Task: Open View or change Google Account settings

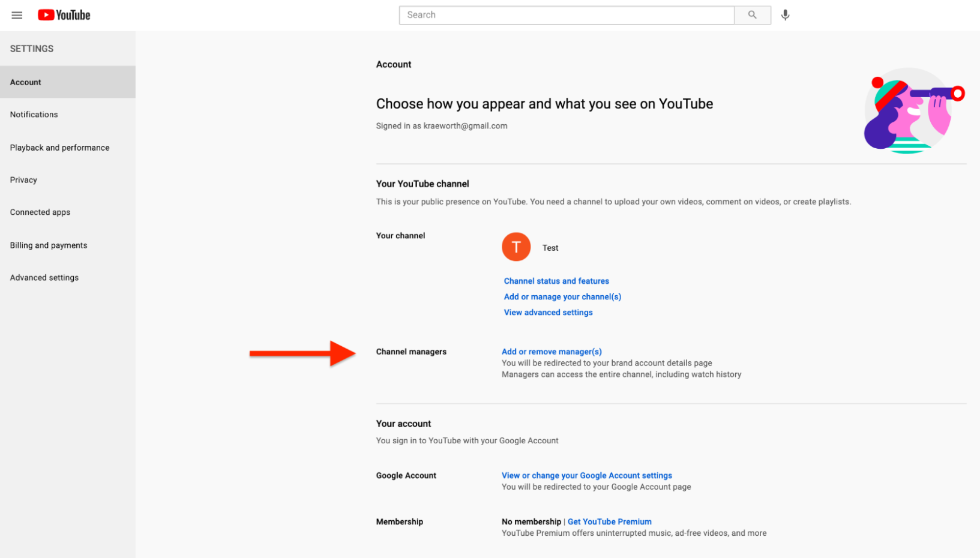Action: pos(587,475)
